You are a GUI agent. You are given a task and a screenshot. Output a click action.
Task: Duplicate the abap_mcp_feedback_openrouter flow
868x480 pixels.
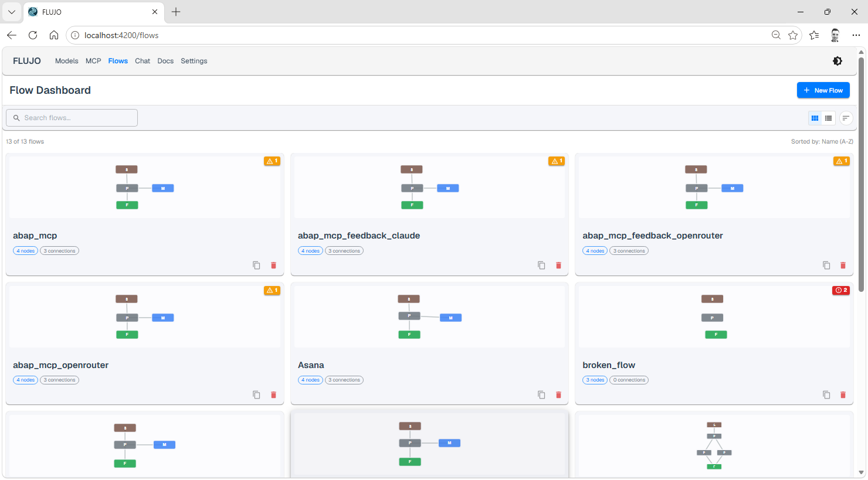(826, 265)
